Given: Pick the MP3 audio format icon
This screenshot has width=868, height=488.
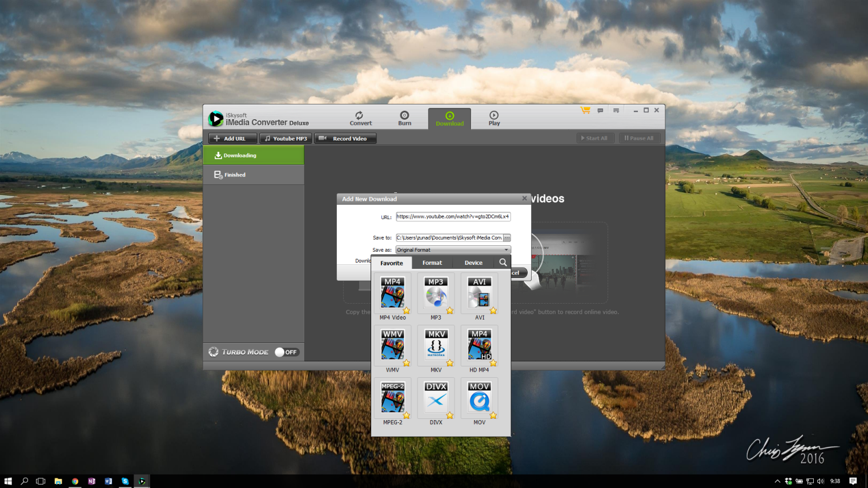Looking at the screenshot, I should click(x=436, y=292).
